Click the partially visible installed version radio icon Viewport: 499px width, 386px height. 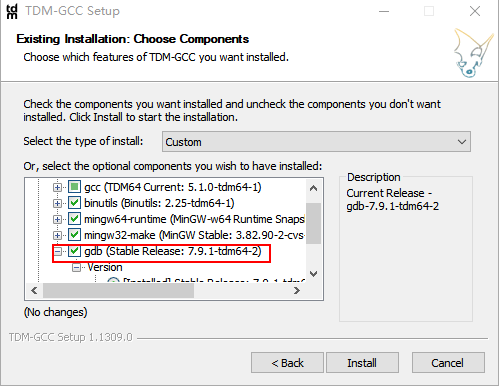click(113, 281)
